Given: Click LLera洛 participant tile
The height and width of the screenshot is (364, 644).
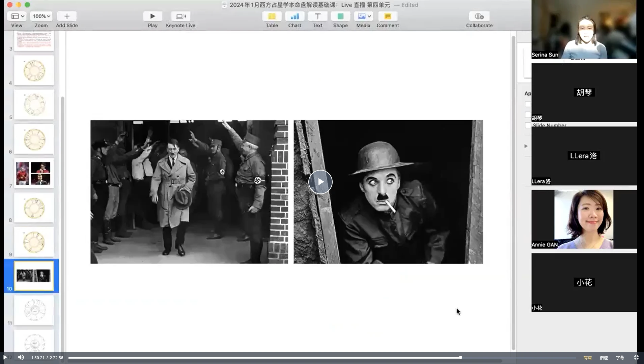Looking at the screenshot, I should [584, 156].
